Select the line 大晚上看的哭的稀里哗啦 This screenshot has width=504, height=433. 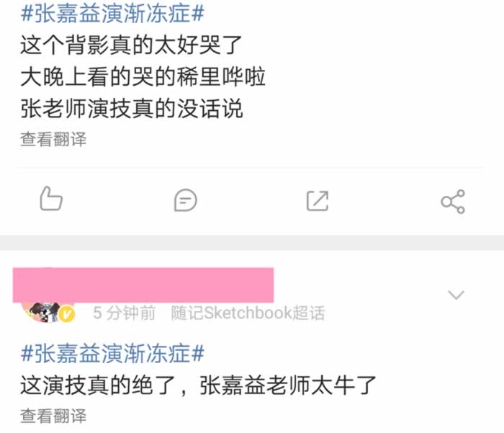[143, 77]
